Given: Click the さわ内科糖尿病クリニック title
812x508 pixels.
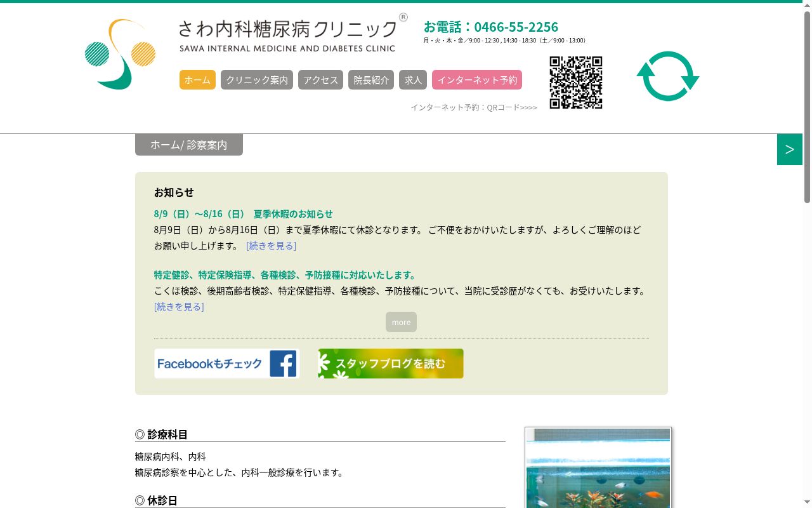Looking at the screenshot, I should 287,29.
